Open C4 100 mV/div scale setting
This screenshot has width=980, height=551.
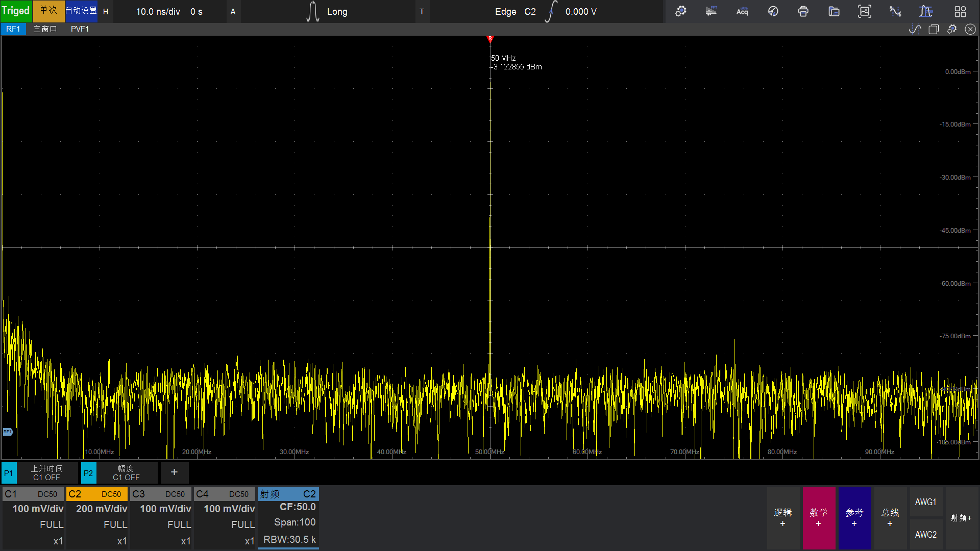[x=229, y=509]
